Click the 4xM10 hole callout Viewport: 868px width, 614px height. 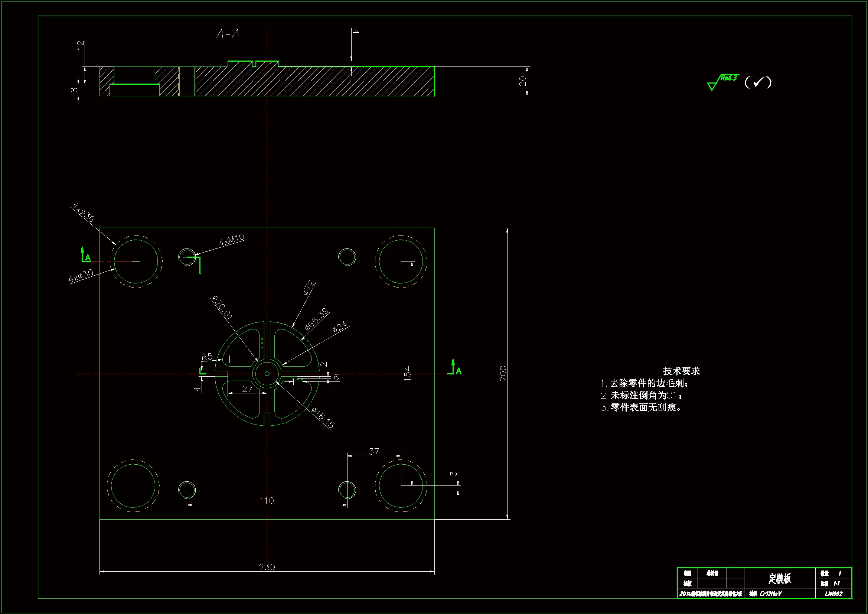click(x=232, y=240)
